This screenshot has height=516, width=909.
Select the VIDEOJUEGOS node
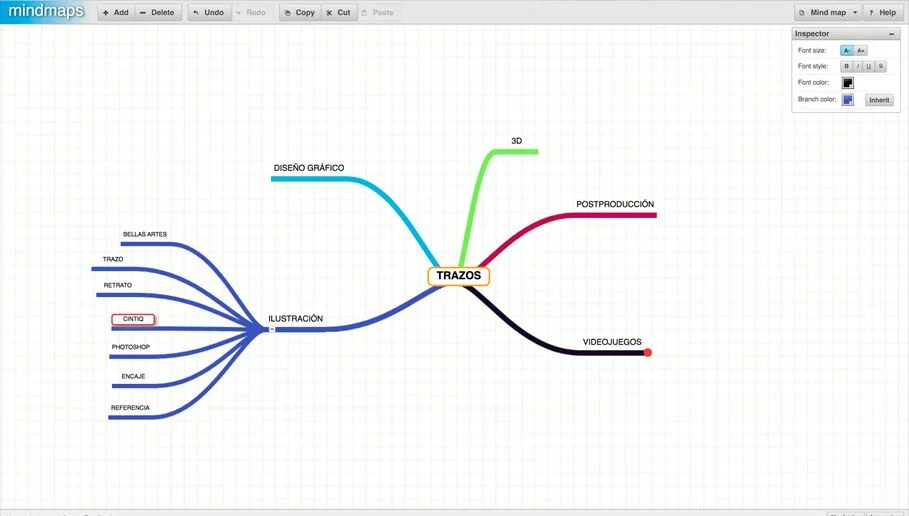tap(612, 342)
